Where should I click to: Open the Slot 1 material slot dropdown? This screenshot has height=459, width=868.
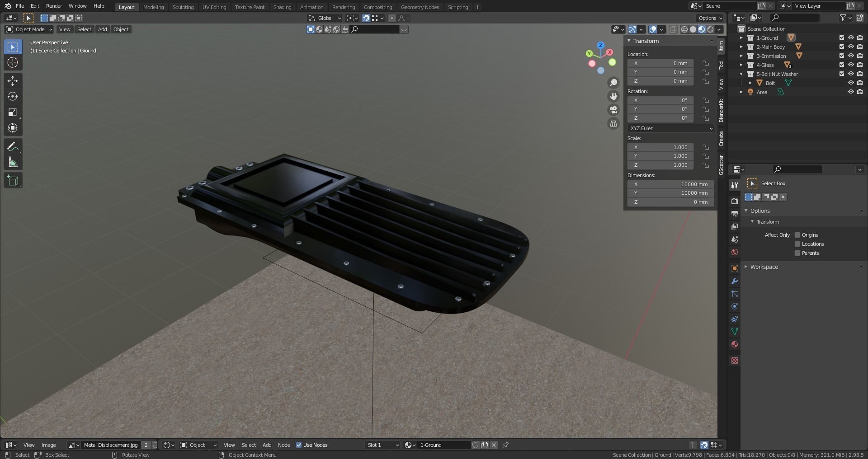coord(383,445)
